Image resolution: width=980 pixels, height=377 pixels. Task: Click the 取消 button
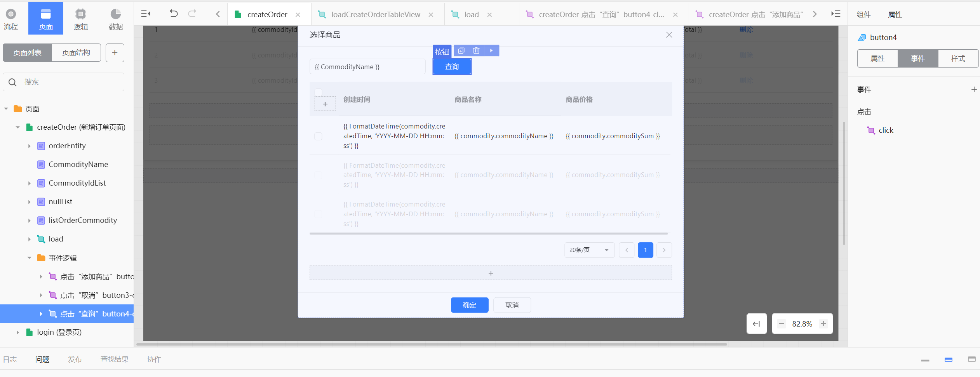click(x=512, y=305)
